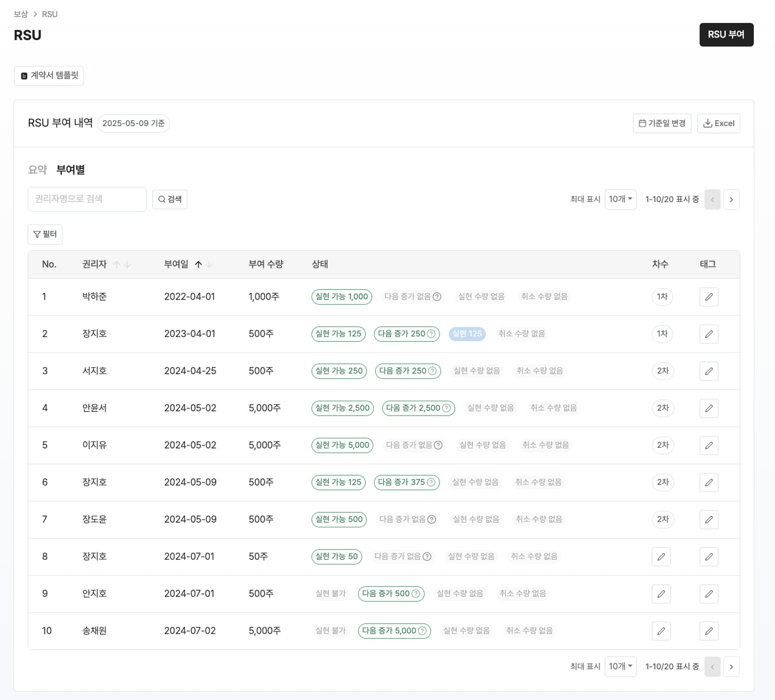Click descending arrow next to 권리자 header
This screenshot has height=700, width=775.
click(x=128, y=265)
